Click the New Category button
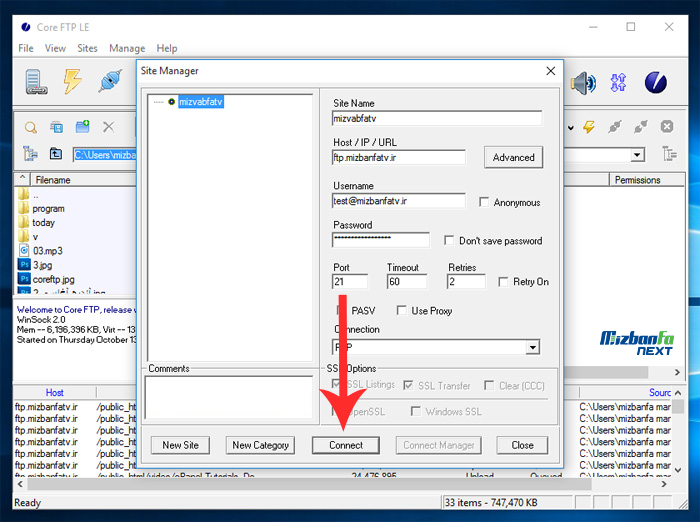Image resolution: width=700 pixels, height=522 pixels. tap(260, 445)
